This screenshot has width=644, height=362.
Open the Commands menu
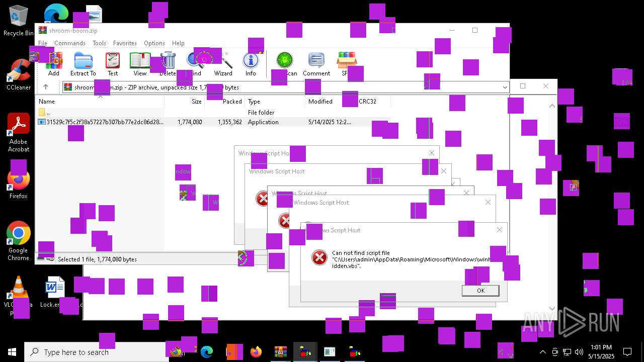click(x=70, y=43)
